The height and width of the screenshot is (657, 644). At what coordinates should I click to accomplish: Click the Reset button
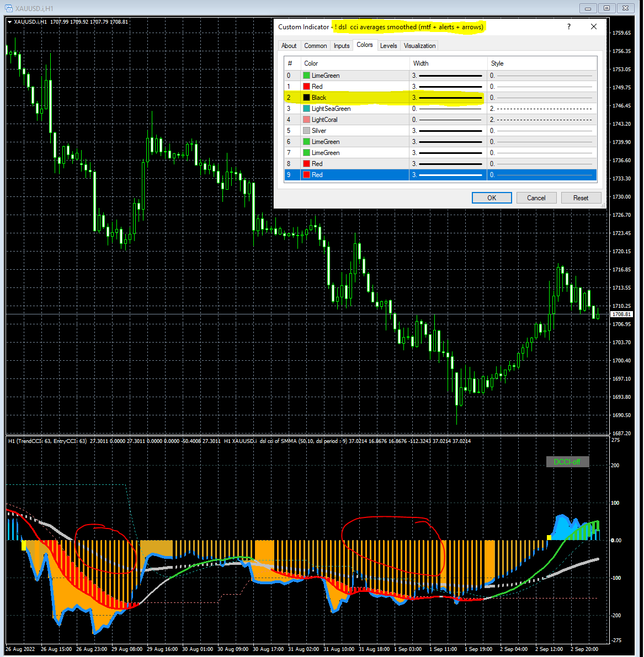[x=581, y=198]
